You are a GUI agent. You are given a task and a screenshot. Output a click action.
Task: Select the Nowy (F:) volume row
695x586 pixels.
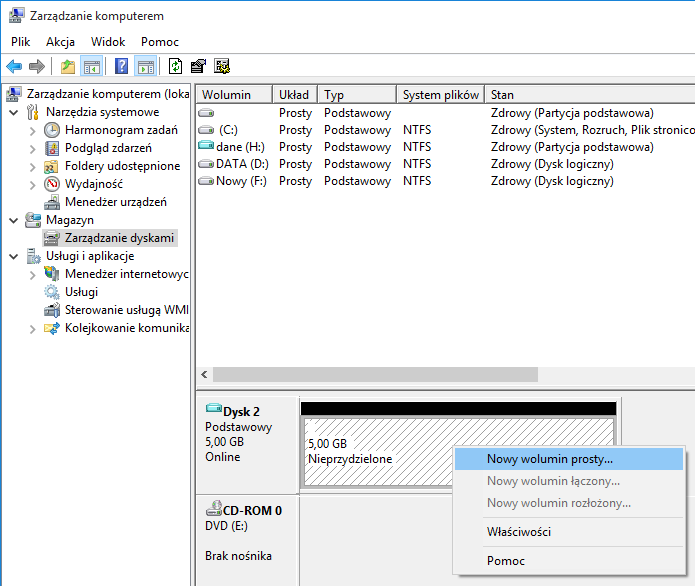tap(445, 181)
